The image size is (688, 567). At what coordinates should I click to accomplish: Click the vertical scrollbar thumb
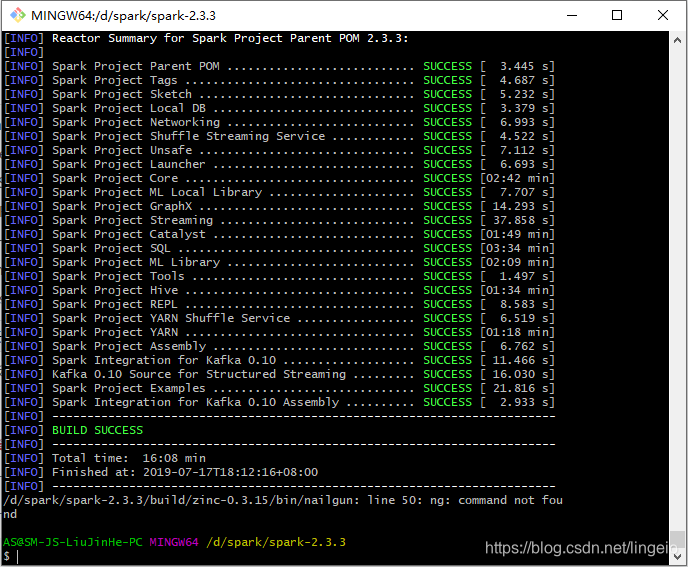(677, 540)
